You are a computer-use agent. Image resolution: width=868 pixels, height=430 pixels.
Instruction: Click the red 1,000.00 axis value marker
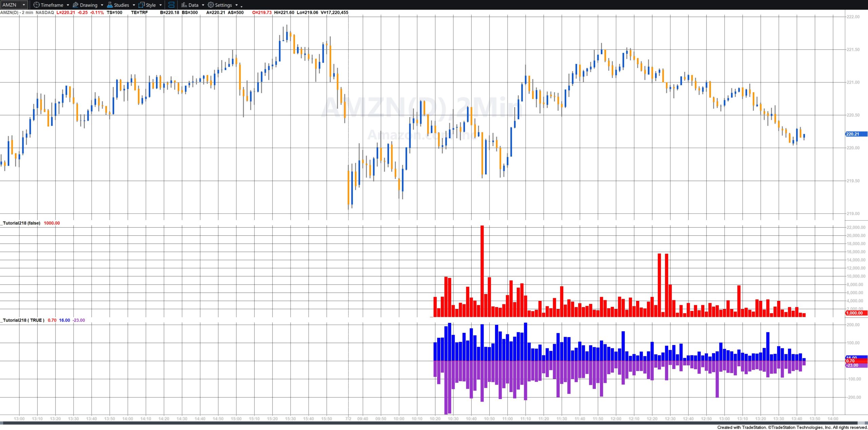coord(856,313)
